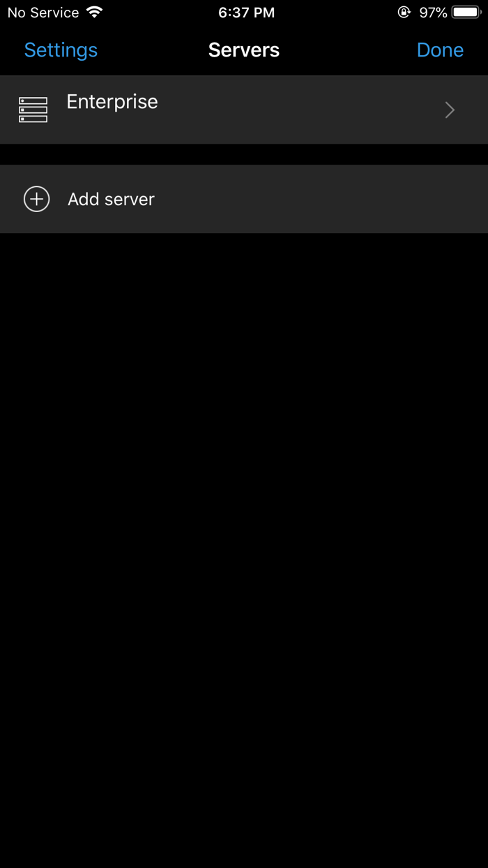Tap the 6:37 PM clock in status bar
488x868 pixels.
point(246,13)
